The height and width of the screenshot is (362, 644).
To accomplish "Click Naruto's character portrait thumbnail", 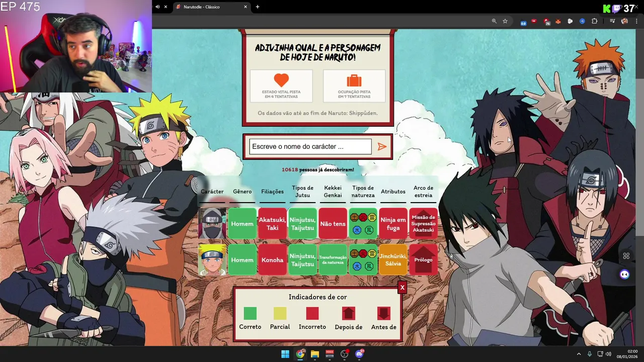I will pyautogui.click(x=212, y=260).
